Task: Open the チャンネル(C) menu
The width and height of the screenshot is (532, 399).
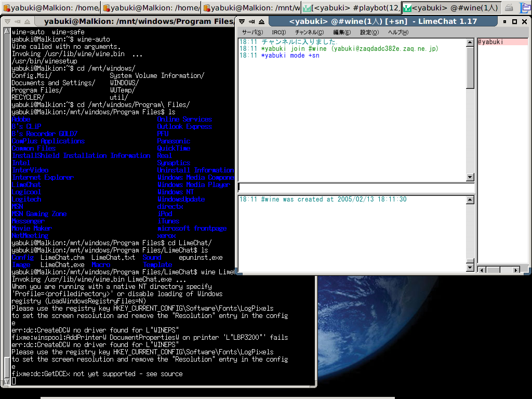Action: point(309,32)
